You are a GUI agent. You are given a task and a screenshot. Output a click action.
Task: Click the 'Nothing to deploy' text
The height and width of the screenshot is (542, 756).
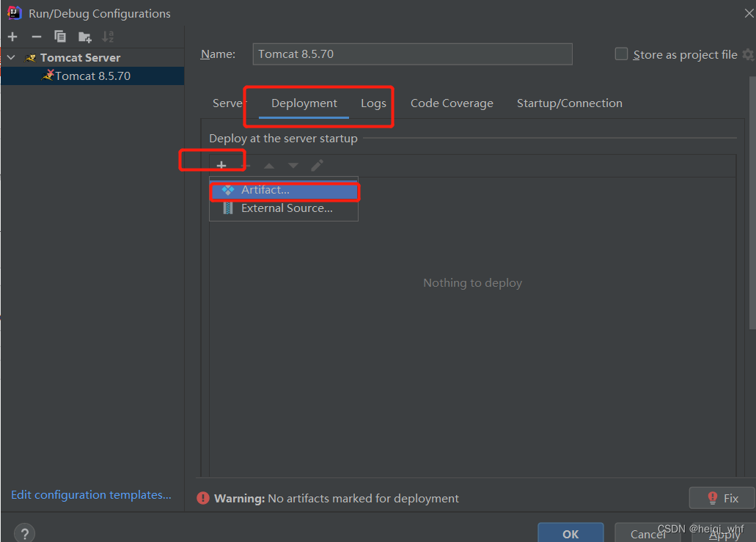(x=472, y=282)
